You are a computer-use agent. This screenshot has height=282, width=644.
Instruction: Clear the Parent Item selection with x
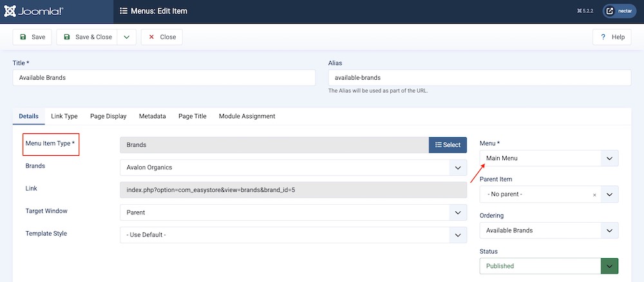tap(594, 194)
